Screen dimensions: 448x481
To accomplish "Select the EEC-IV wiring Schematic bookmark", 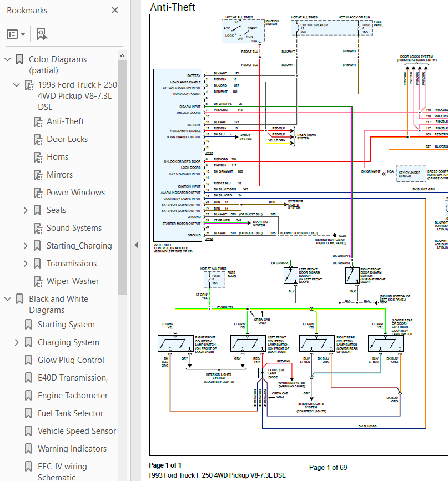I will click(x=62, y=472).
